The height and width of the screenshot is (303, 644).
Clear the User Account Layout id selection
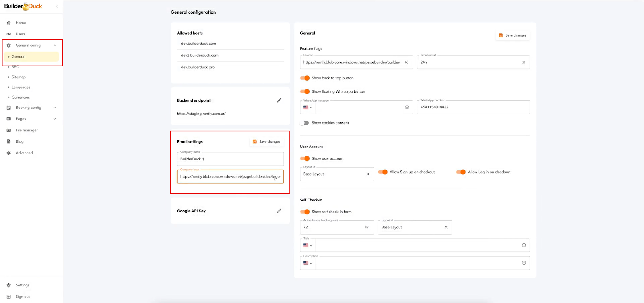[x=368, y=174]
